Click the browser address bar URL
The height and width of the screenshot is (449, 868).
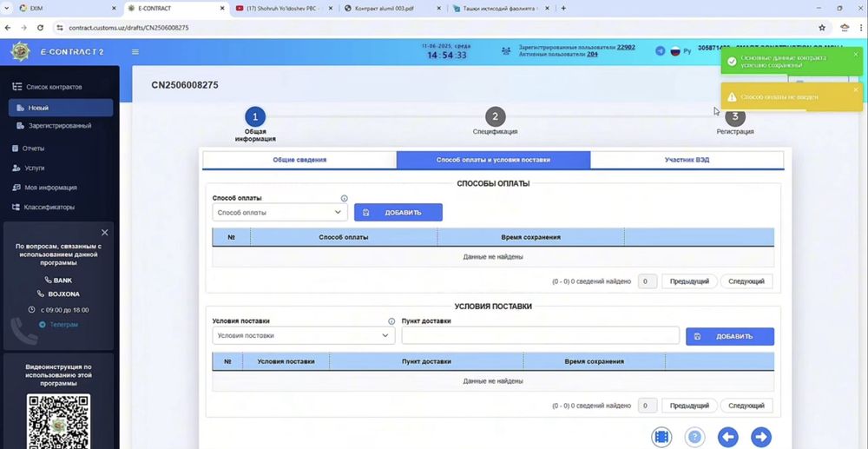129,27
